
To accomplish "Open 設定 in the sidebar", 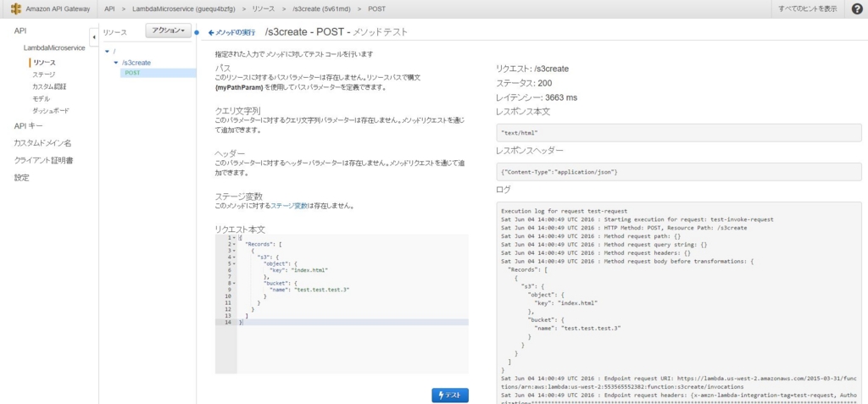I will tap(21, 178).
